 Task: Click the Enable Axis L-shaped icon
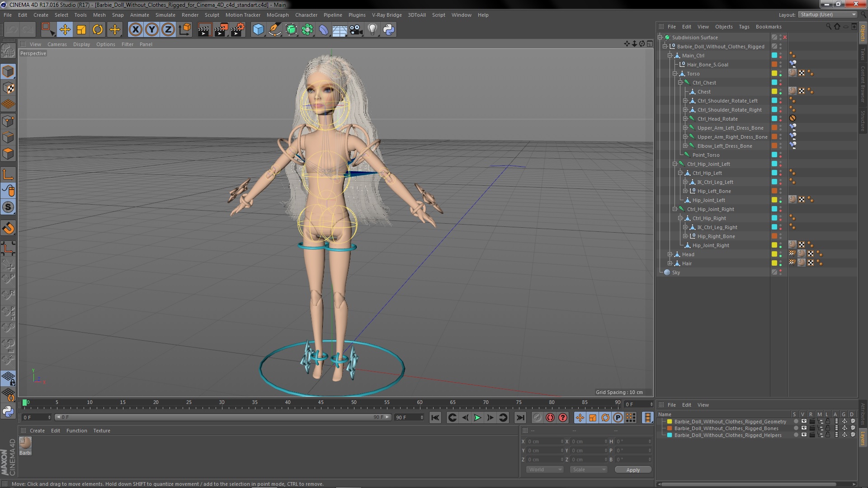(x=8, y=174)
